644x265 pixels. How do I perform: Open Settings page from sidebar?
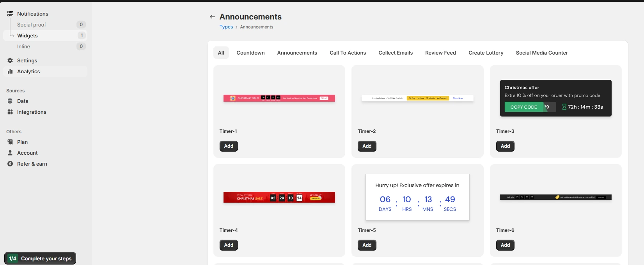27,60
